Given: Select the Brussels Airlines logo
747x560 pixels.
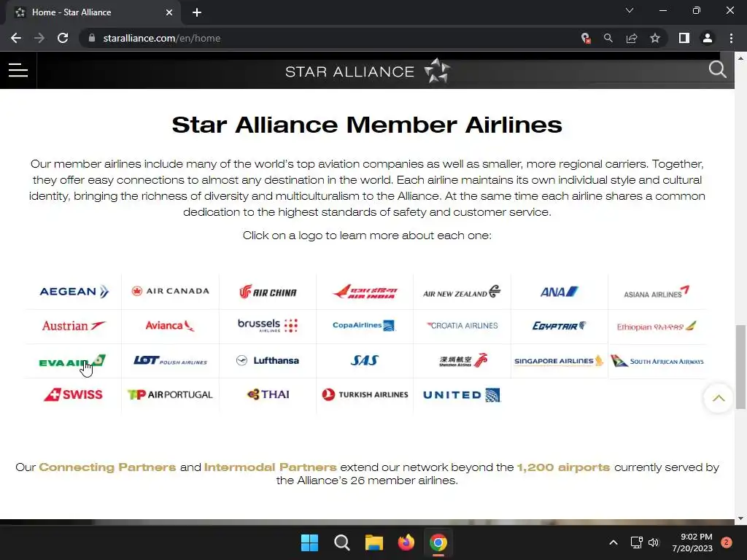Looking at the screenshot, I should [x=268, y=325].
